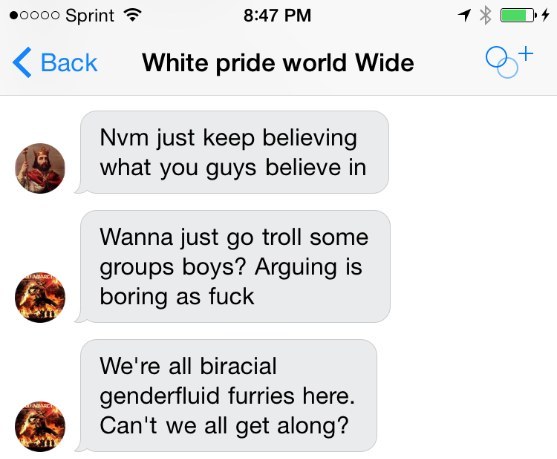Tap the fiery avatar beside the furries message
The image size is (557, 459).
tap(40, 426)
